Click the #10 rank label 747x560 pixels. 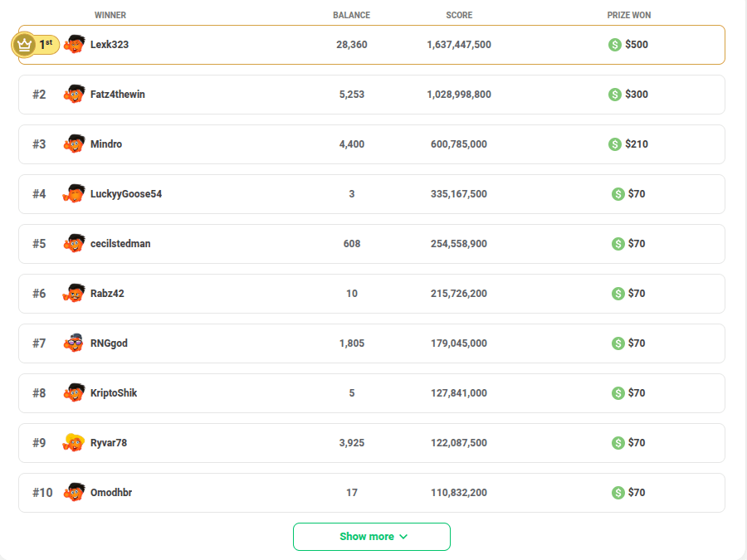pos(42,492)
